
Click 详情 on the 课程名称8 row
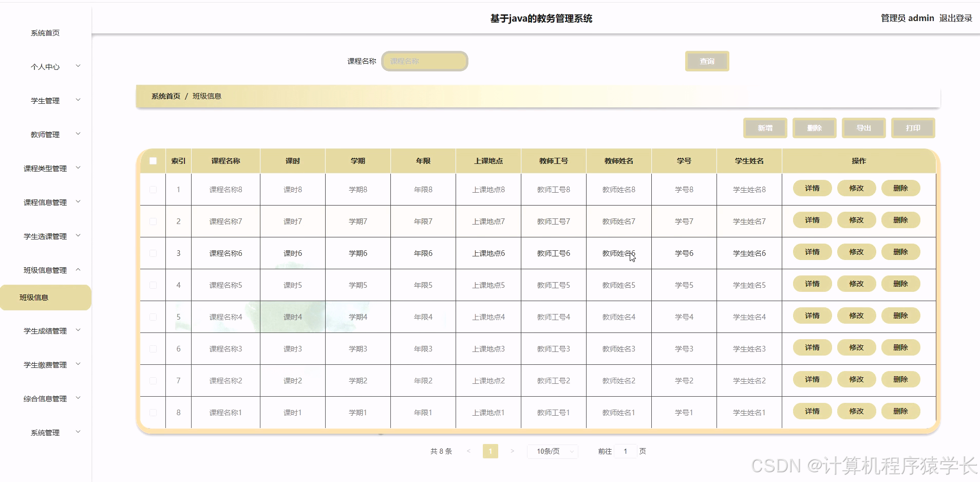click(x=812, y=188)
